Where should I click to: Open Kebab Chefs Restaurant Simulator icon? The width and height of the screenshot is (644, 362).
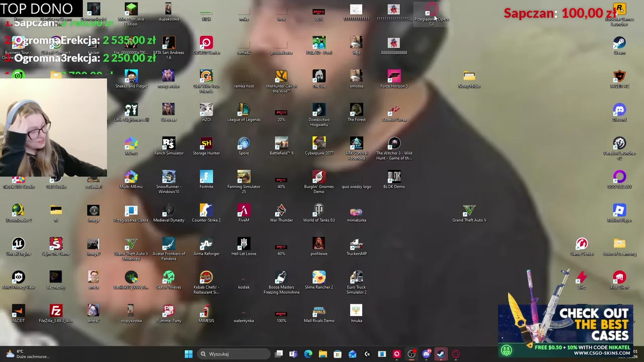(206, 283)
